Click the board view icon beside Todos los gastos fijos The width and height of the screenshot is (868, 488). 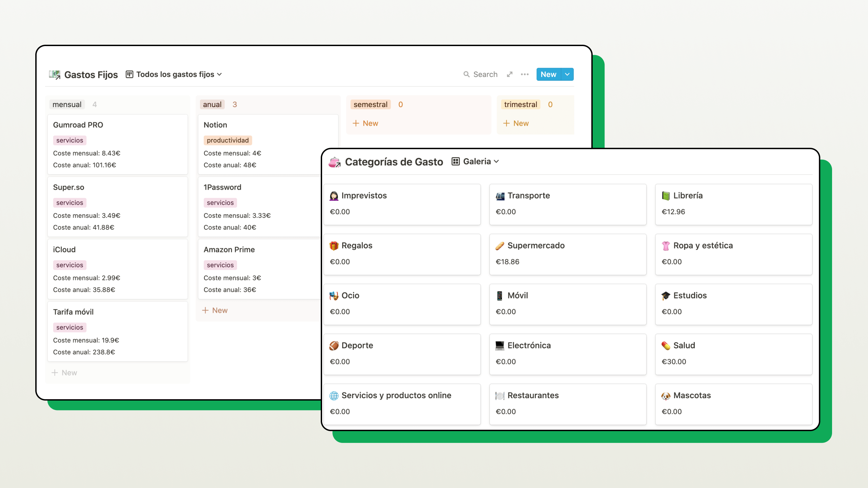pos(129,74)
